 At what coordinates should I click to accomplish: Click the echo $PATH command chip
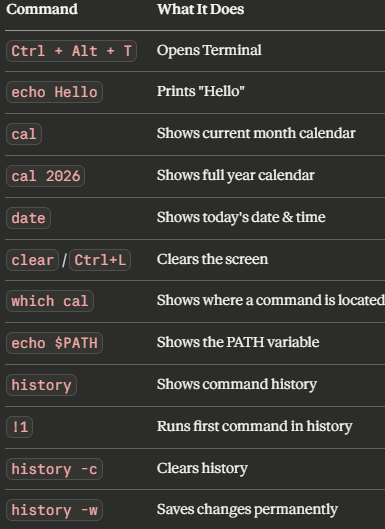pos(54,343)
